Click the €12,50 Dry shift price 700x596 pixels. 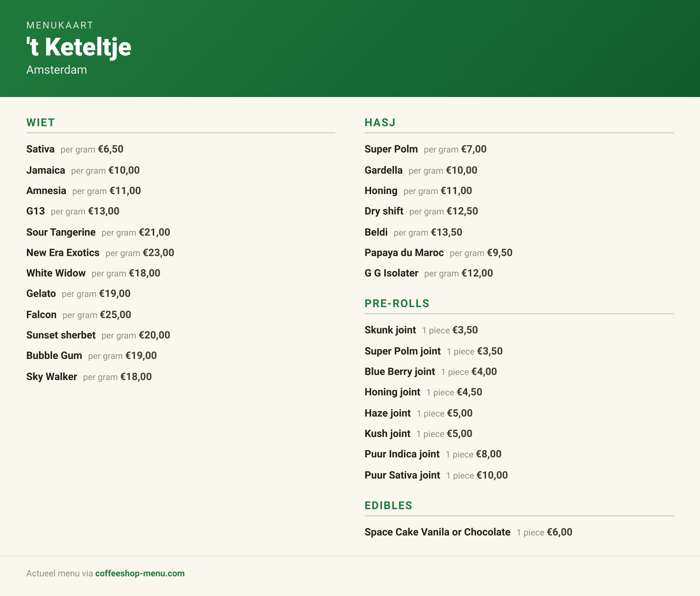tap(462, 211)
